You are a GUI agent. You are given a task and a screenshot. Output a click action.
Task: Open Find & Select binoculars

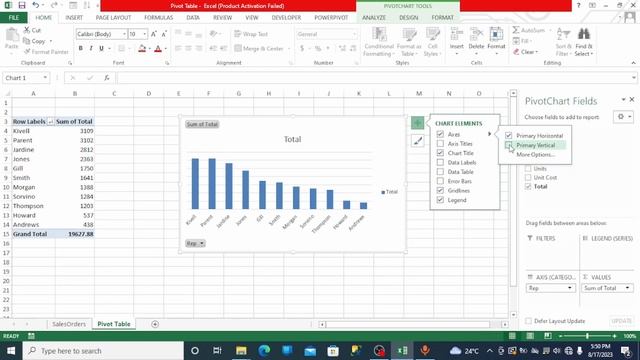coord(584,42)
